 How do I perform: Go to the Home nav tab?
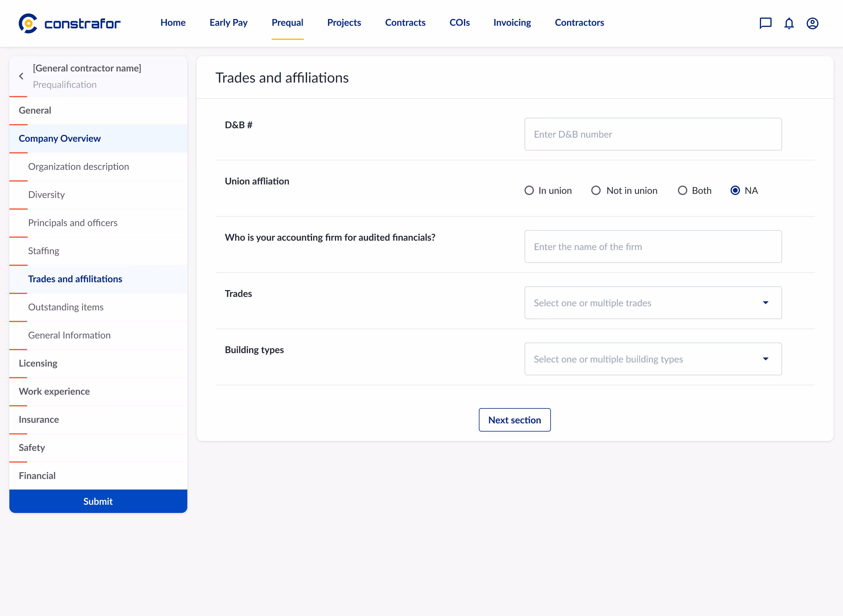(173, 23)
